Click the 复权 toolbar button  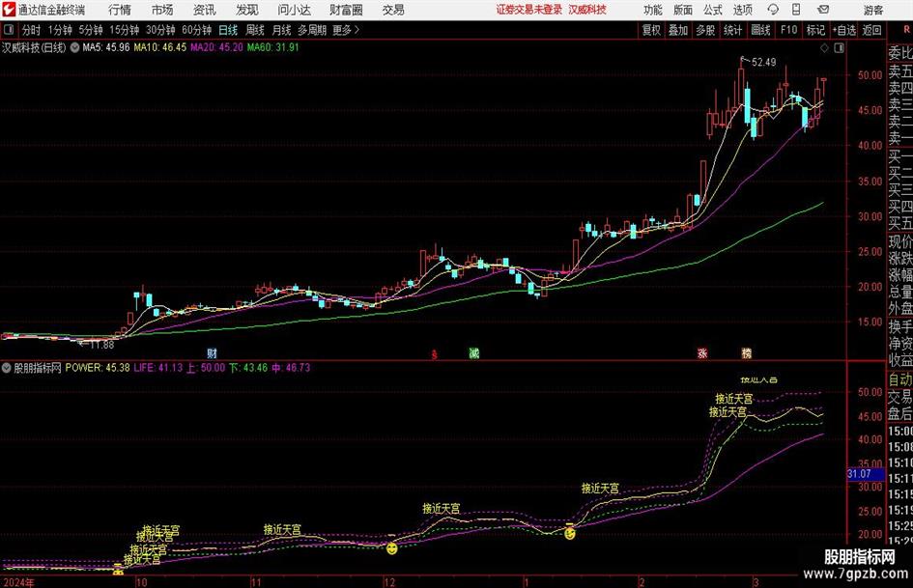[651, 30]
